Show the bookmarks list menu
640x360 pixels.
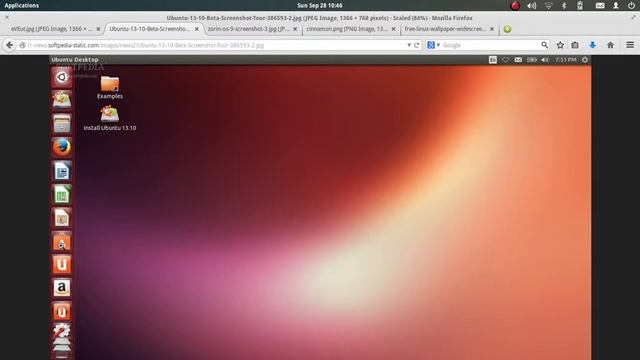pos(575,45)
